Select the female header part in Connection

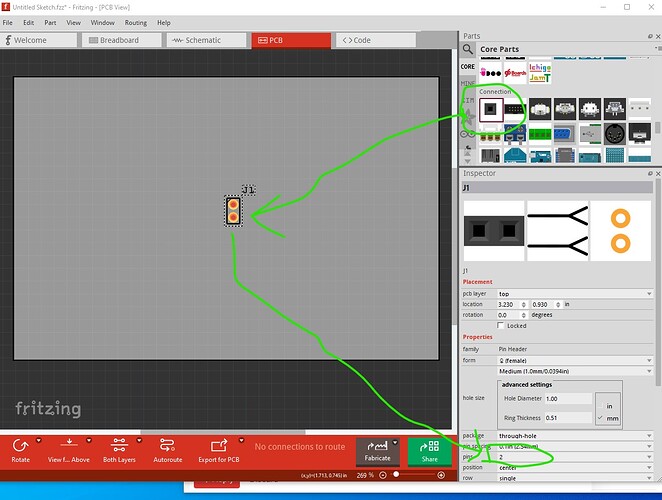491,110
